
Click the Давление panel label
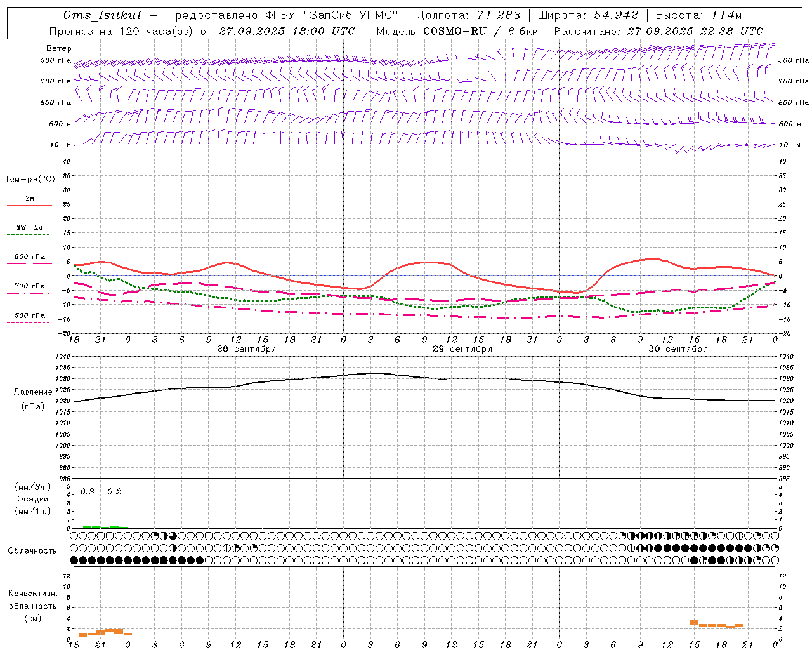33,392
